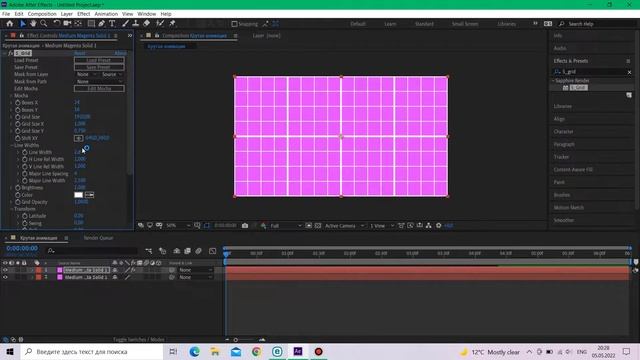Image resolution: width=640 pixels, height=360 pixels.
Task: Select the Puppet Pin tool
Action: coord(172,24)
